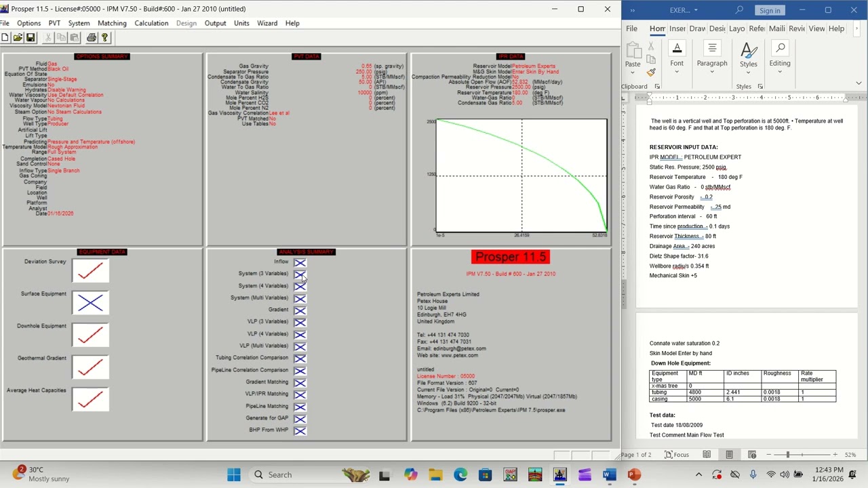The image size is (868, 488).
Task: Click the Cut scissors icon in Prosper toolbar
Action: tap(48, 38)
